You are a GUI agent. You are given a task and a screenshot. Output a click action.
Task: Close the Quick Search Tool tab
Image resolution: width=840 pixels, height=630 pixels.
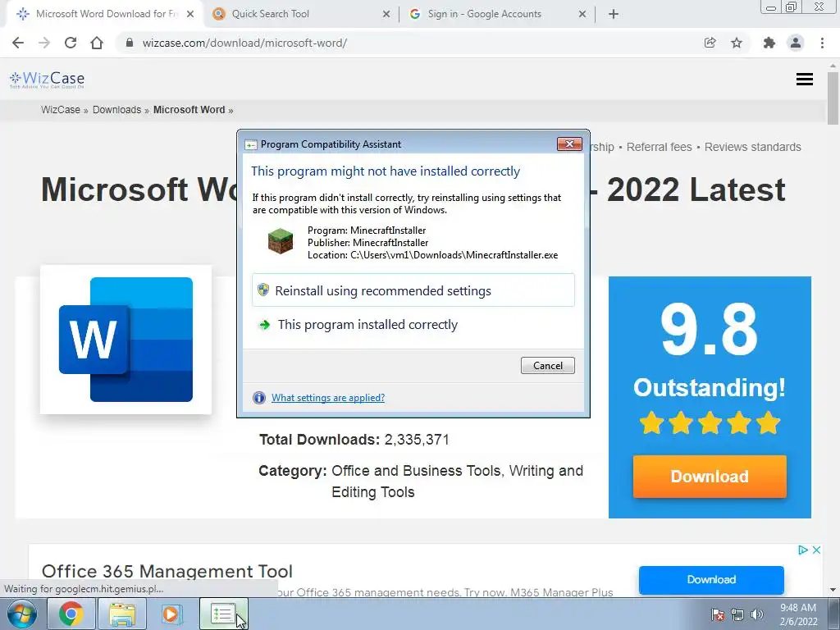[386, 14]
